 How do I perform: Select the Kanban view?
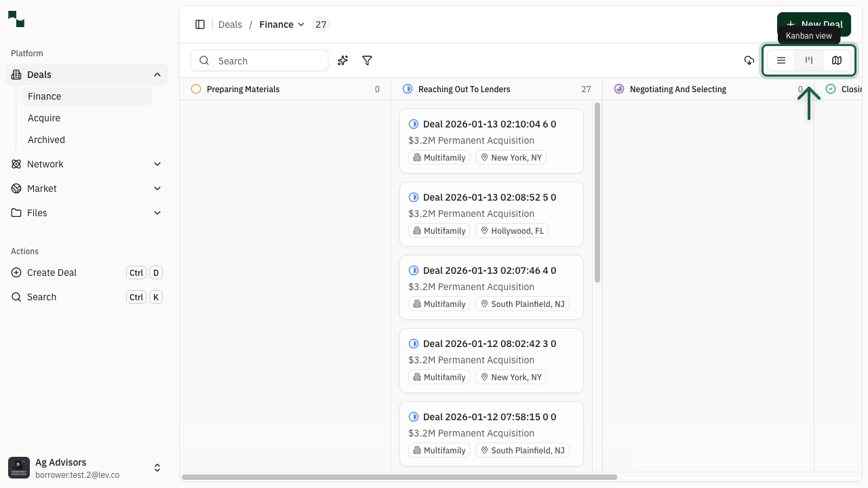click(808, 60)
